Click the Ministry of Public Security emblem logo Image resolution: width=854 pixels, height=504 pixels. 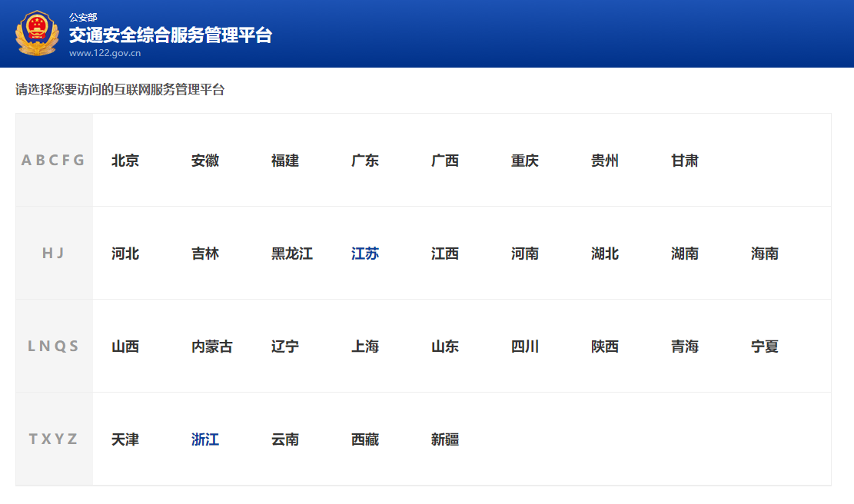(x=36, y=33)
